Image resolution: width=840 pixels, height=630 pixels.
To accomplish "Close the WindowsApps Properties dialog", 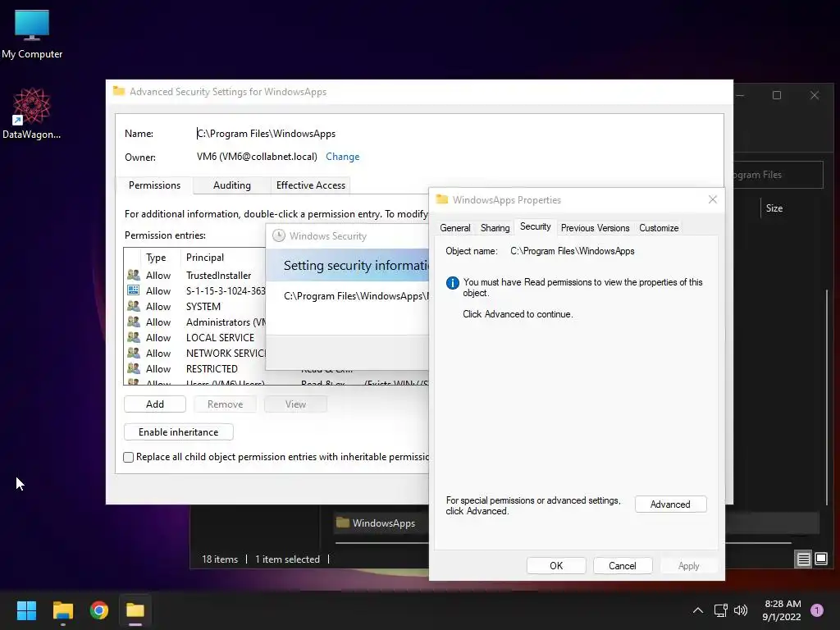I will click(x=713, y=199).
